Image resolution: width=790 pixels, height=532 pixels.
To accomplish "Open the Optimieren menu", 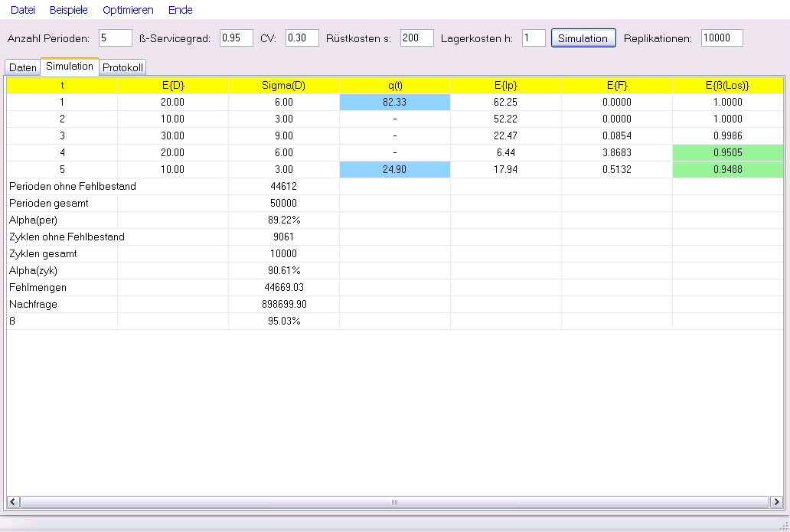I will (128, 10).
